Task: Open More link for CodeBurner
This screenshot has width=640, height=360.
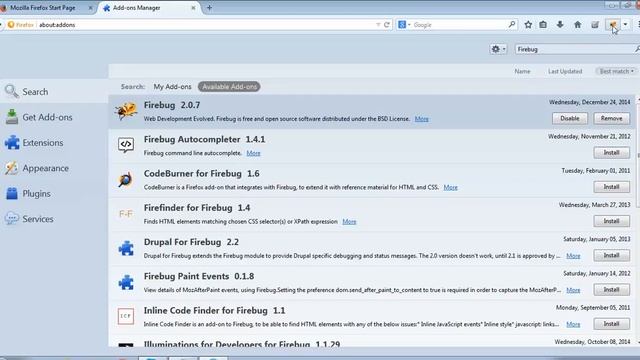Action: (451, 187)
